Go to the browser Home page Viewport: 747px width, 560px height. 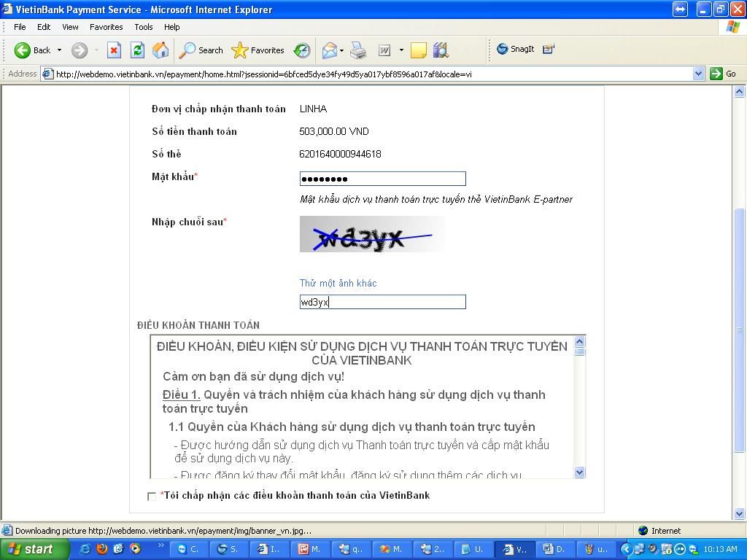click(x=160, y=50)
